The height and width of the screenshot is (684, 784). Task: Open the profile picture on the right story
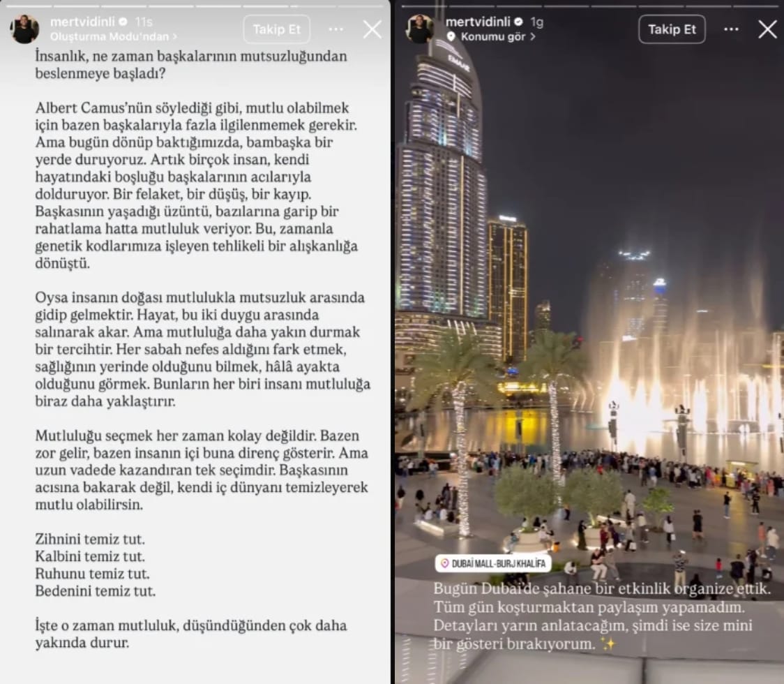[420, 29]
